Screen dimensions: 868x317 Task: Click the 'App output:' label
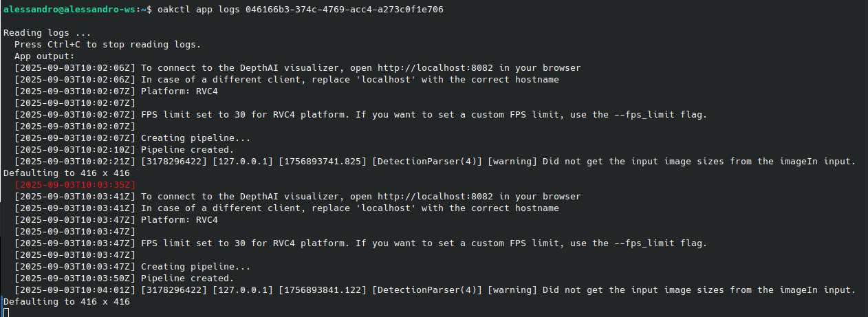45,56
